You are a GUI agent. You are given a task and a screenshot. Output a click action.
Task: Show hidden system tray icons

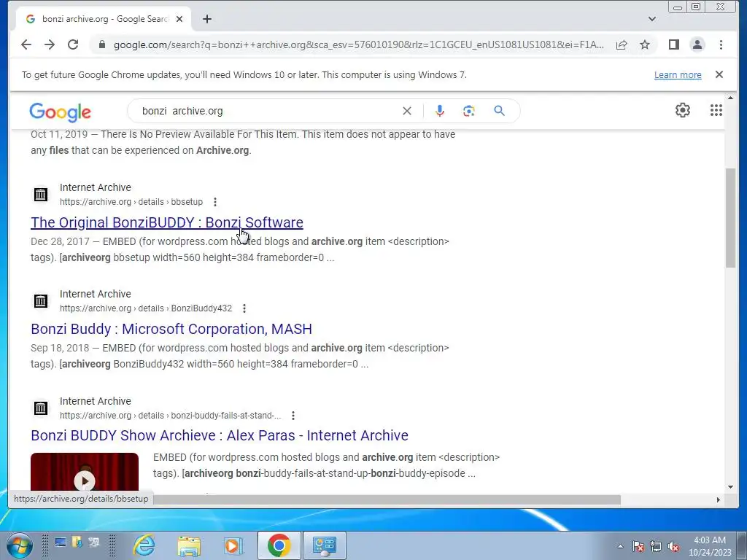(620, 546)
